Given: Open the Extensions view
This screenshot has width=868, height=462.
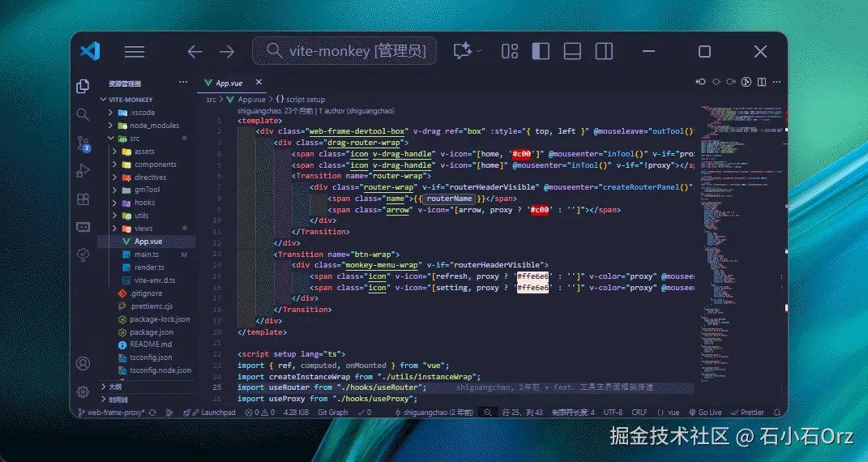Looking at the screenshot, I should point(83,199).
